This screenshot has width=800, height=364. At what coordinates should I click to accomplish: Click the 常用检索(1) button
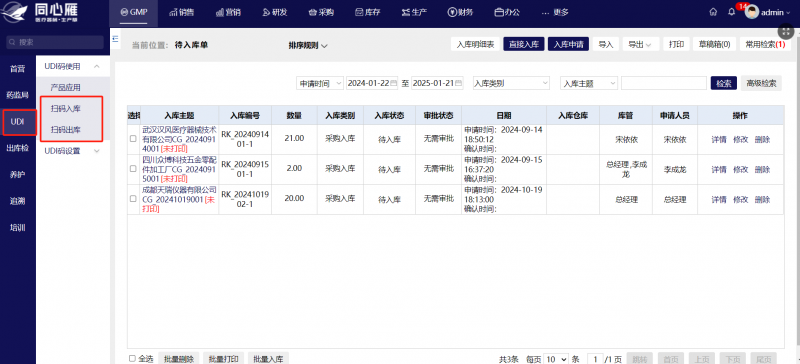pos(764,44)
